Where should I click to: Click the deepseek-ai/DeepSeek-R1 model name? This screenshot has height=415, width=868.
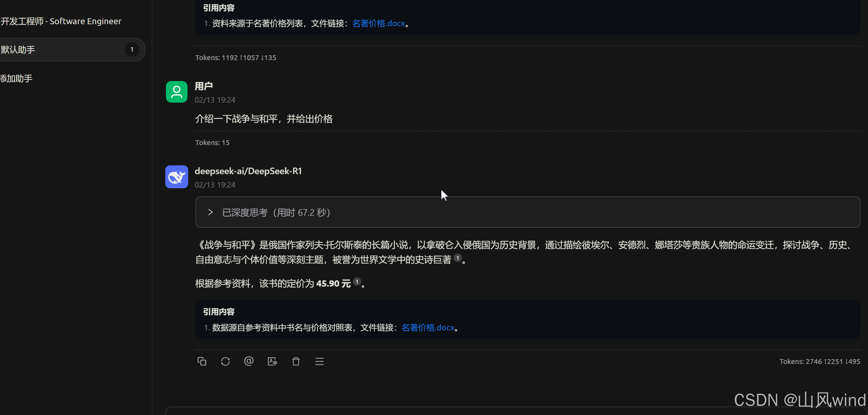248,171
